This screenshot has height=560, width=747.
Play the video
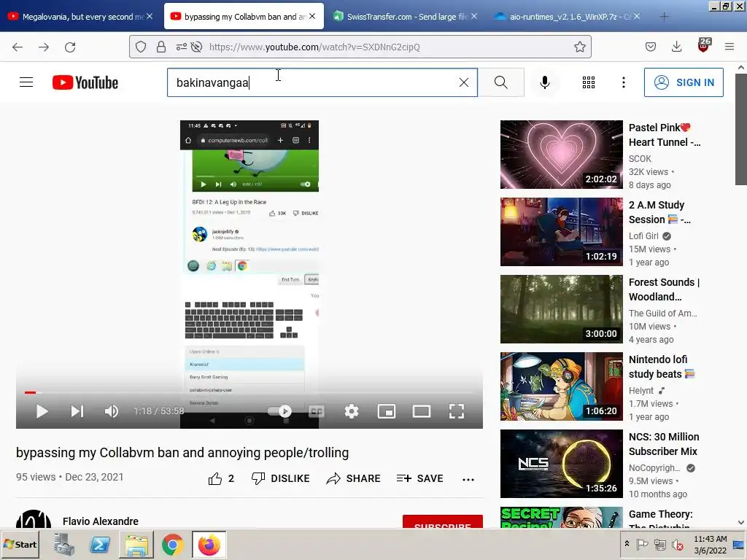pyautogui.click(x=42, y=411)
